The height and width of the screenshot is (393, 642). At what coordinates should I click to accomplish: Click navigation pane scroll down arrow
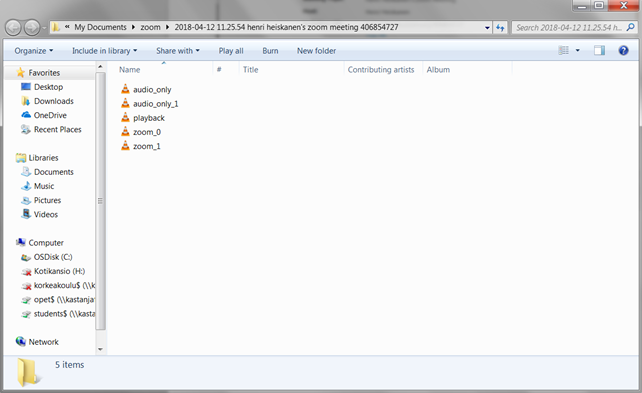click(x=100, y=349)
